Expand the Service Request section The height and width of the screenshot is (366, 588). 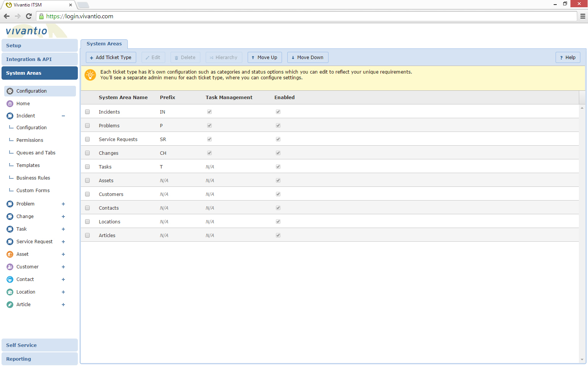click(63, 241)
